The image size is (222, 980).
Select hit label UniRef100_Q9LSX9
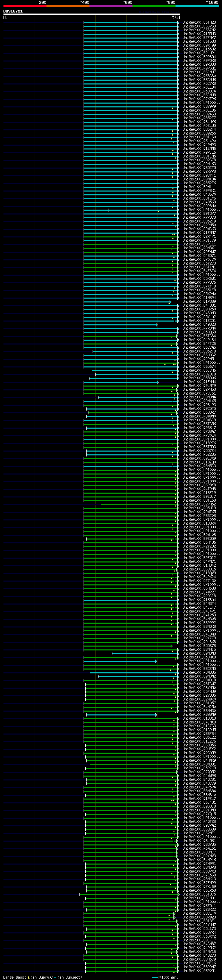(x=199, y=459)
